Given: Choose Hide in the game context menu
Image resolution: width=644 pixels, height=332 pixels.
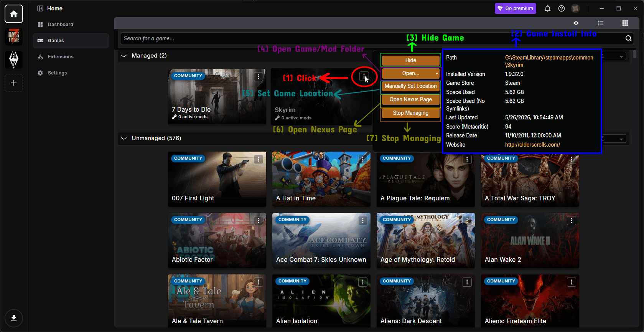Looking at the screenshot, I should point(410,60).
